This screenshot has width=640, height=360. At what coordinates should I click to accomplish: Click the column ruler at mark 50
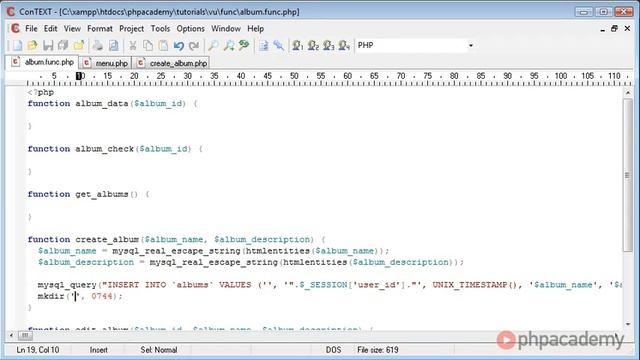294,76
